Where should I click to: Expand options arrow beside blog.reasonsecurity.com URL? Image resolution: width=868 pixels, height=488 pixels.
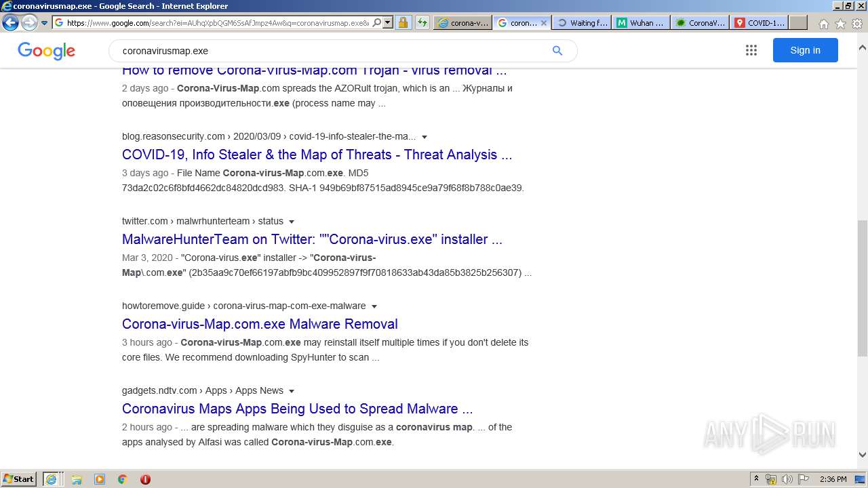[x=425, y=137]
